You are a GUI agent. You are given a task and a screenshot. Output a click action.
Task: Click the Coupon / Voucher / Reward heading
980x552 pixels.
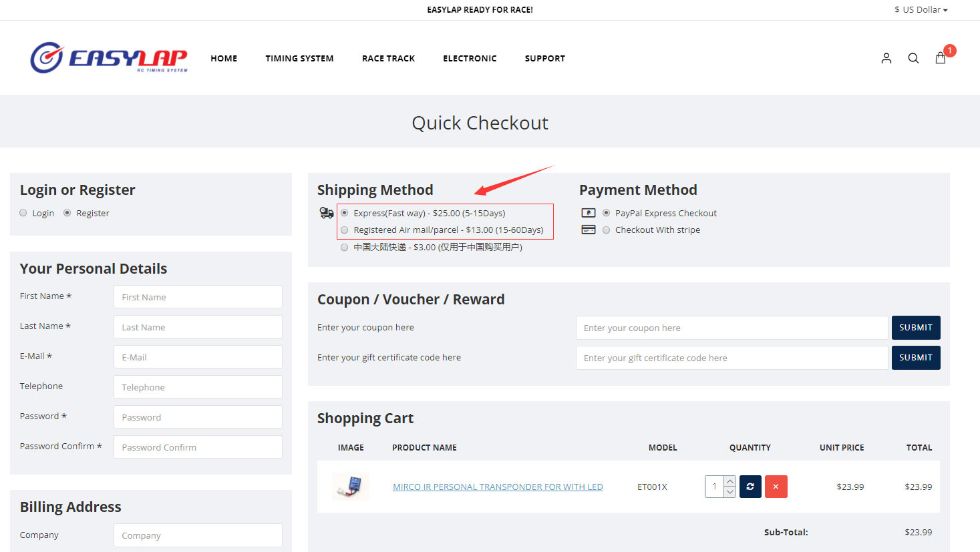[411, 299]
